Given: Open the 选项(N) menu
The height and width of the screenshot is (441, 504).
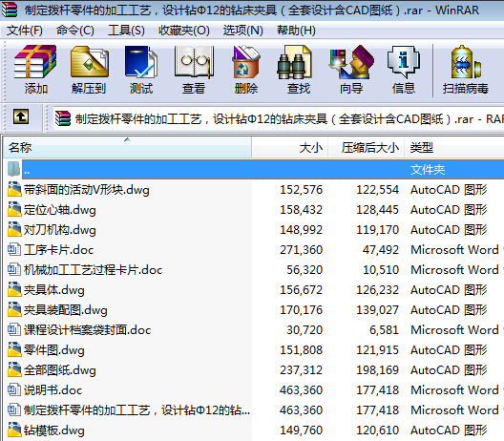Looking at the screenshot, I should [243, 31].
